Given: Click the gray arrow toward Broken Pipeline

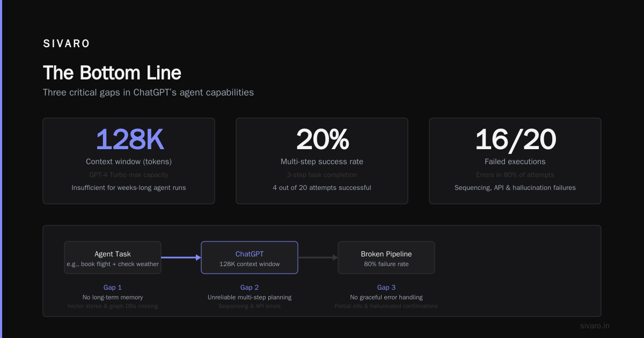Looking at the screenshot, I should click(318, 258).
